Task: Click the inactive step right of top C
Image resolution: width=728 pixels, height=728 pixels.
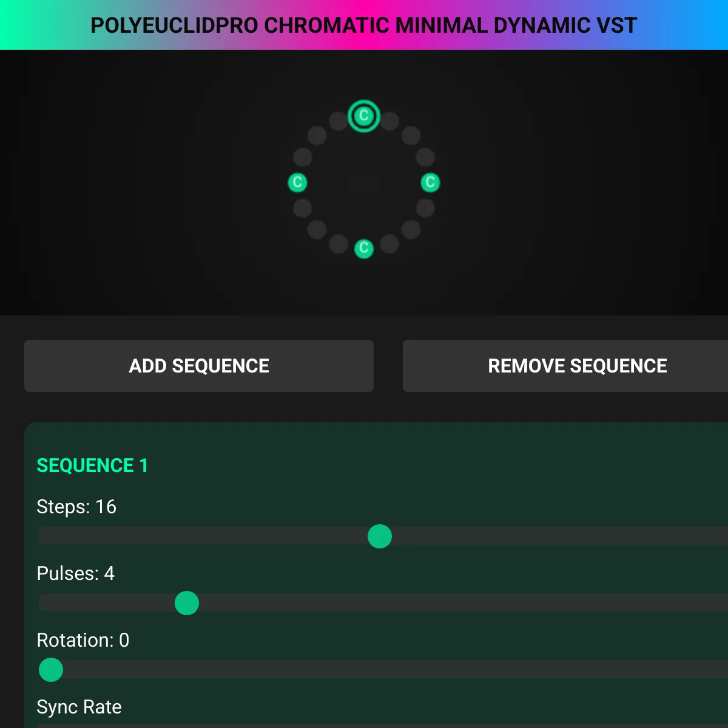Action: (389, 121)
